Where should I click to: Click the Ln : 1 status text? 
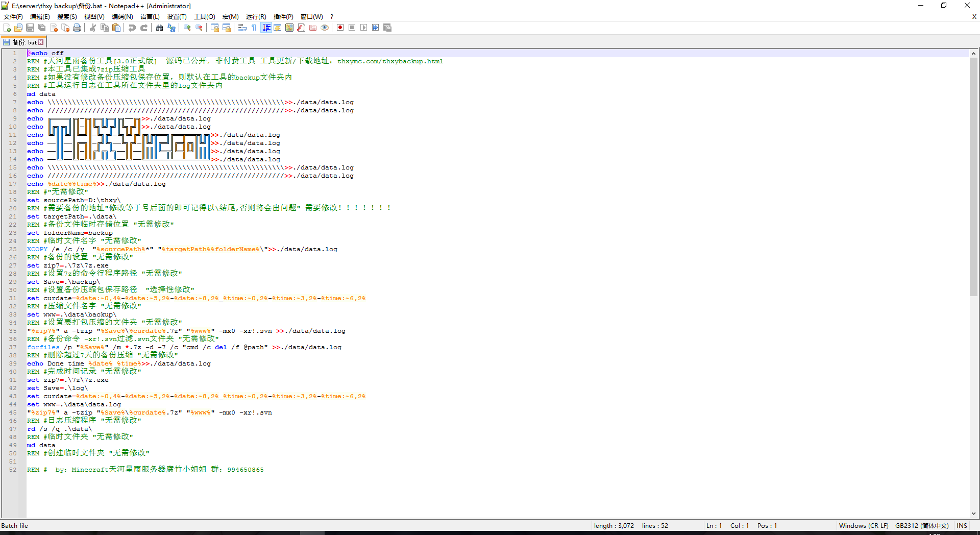point(714,526)
